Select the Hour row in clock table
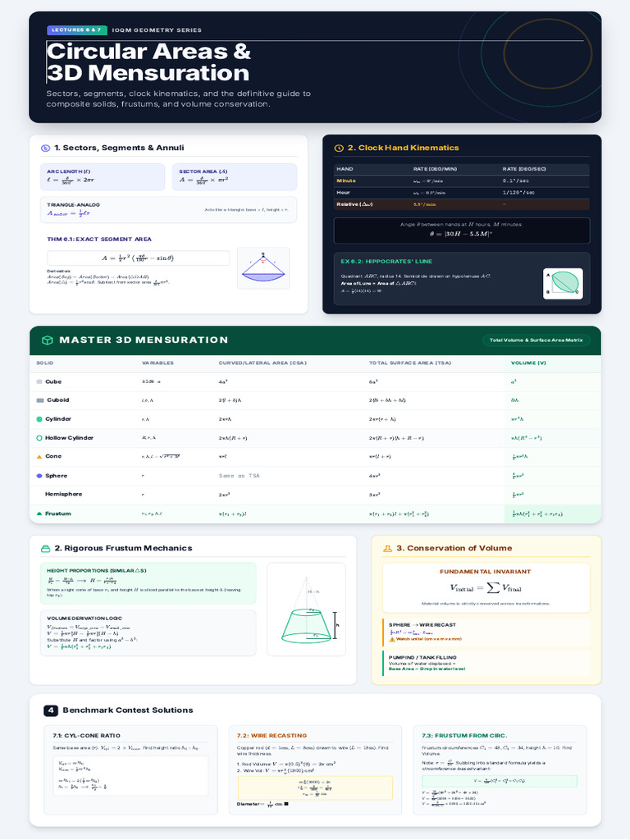Viewport: 630px width, 840px height. point(461,192)
